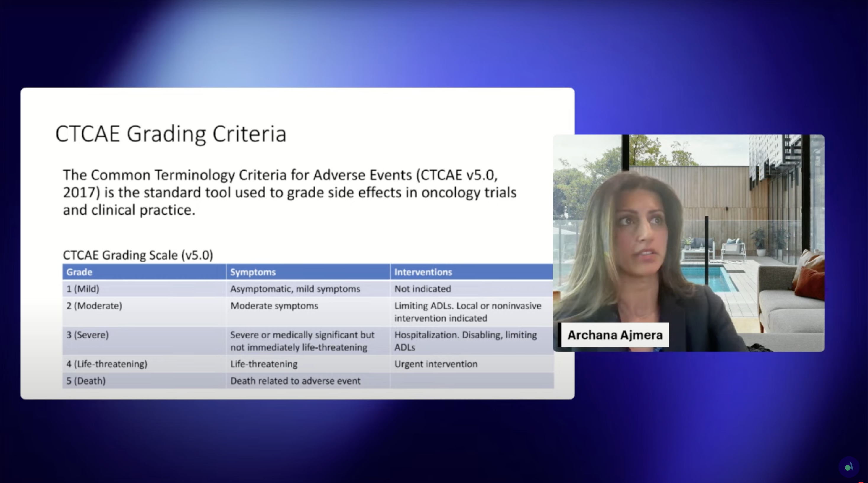Click the 'Not indicated' intervention cell
Image resolution: width=868 pixels, height=483 pixels.
(x=472, y=289)
